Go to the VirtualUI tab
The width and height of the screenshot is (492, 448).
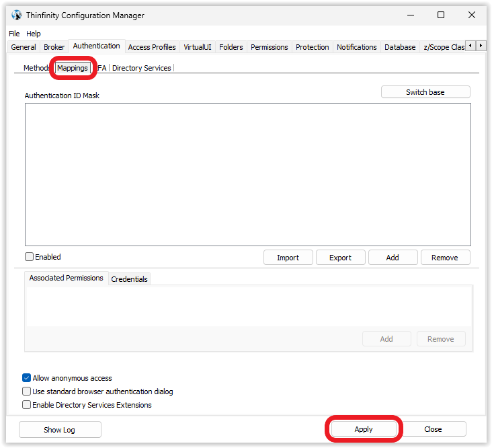coord(198,47)
